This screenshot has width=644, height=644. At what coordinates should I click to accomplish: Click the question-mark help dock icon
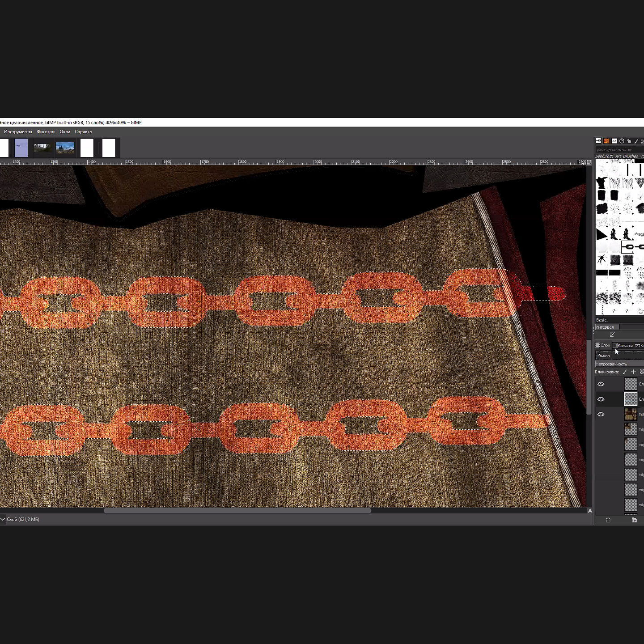pos(622,141)
